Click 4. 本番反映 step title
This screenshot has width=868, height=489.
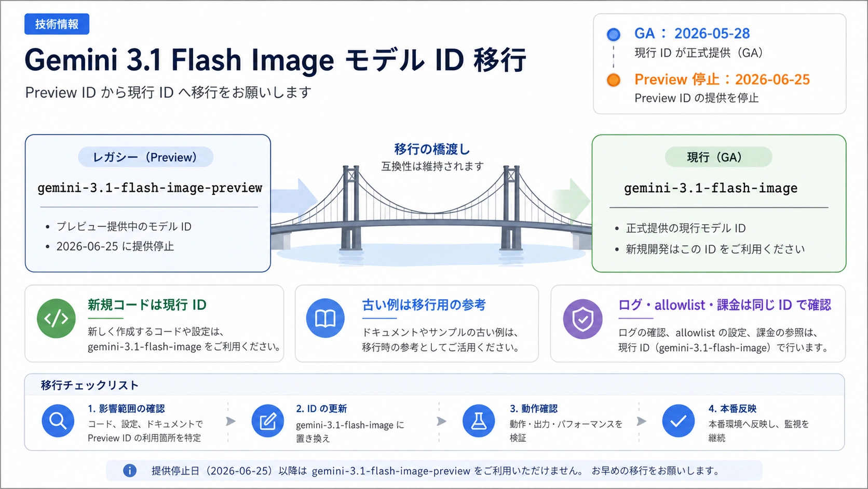733,408
